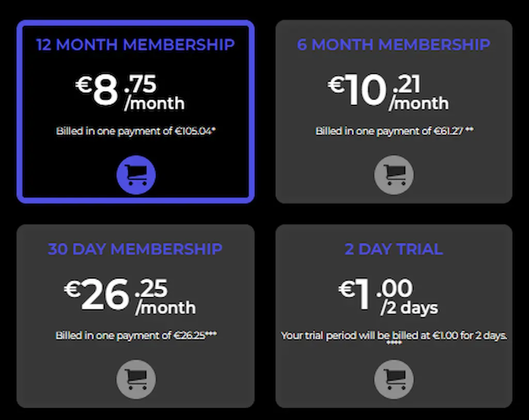
Task: Click the trial plan's gray cart icon
Action: pos(394,379)
